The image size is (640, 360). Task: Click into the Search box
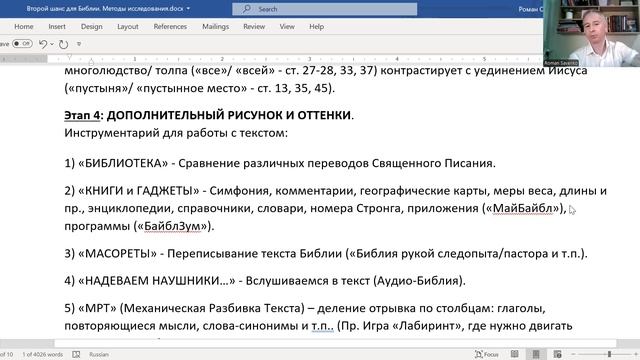[324, 9]
